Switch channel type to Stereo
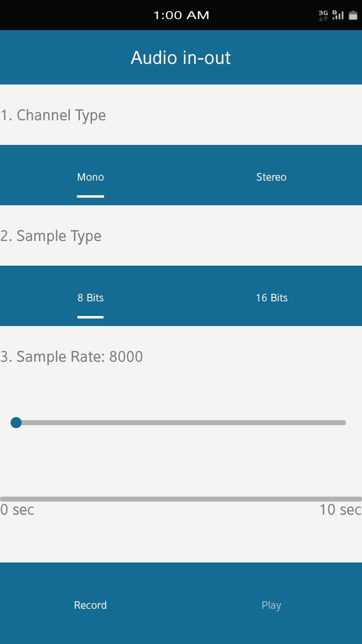This screenshot has height=644, width=362. click(x=271, y=177)
